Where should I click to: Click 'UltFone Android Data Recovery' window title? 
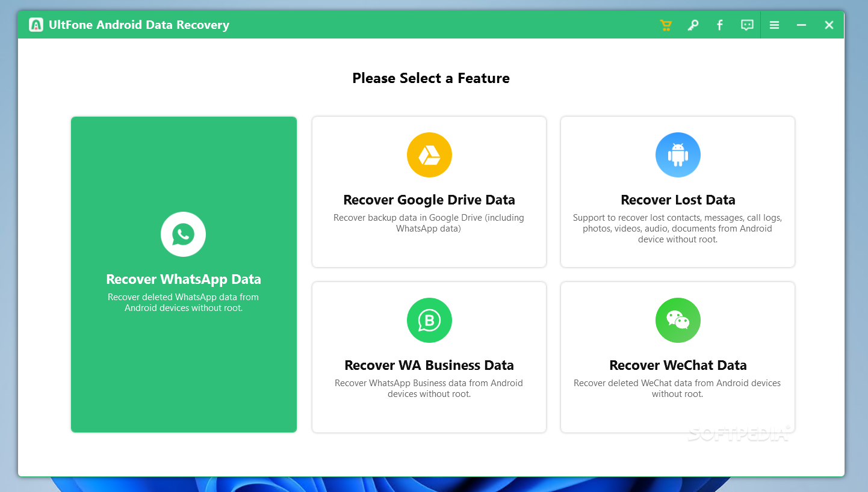[x=139, y=25]
